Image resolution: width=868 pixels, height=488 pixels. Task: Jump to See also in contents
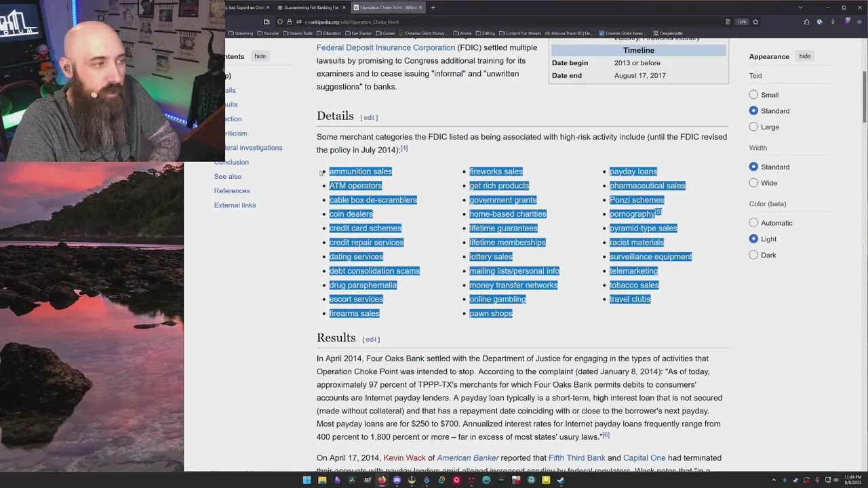pyautogui.click(x=228, y=176)
